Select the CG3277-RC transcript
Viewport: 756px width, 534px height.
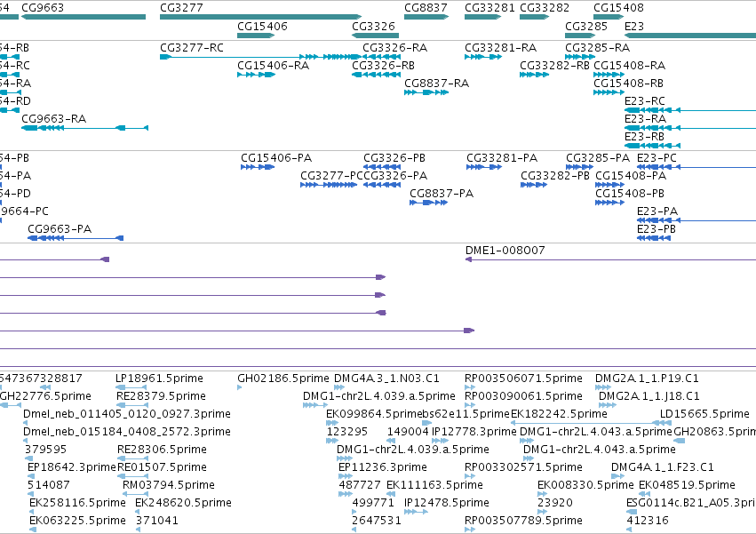(x=260, y=57)
